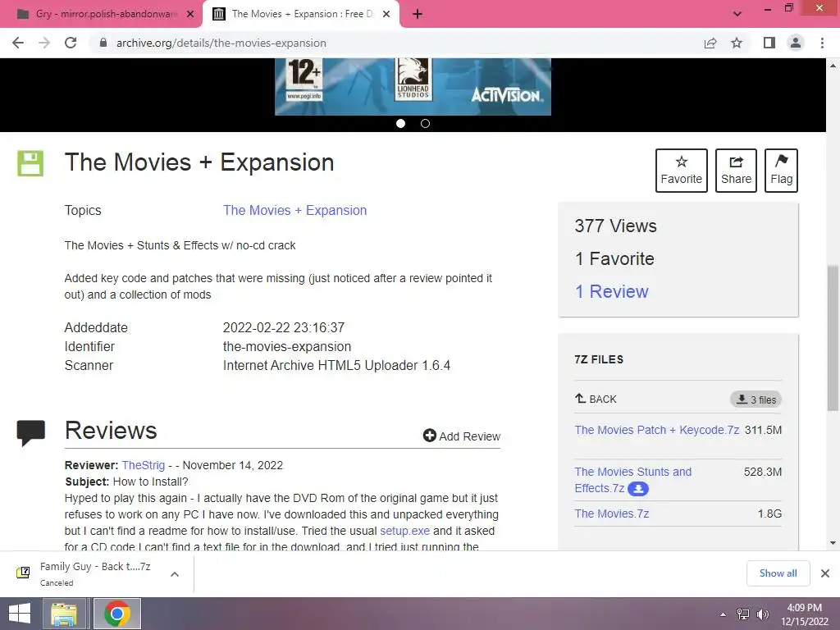Reload the archive.org page
The height and width of the screenshot is (630, 840).
71,43
